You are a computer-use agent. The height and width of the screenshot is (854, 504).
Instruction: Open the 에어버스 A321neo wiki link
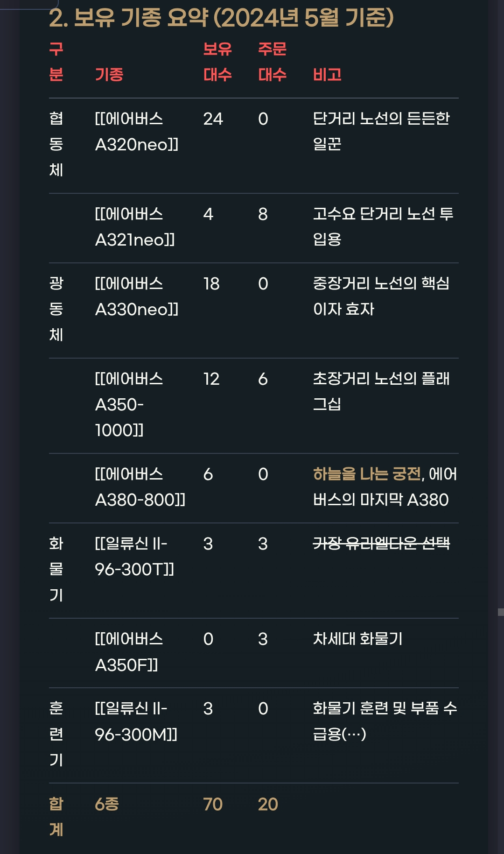[x=134, y=227]
